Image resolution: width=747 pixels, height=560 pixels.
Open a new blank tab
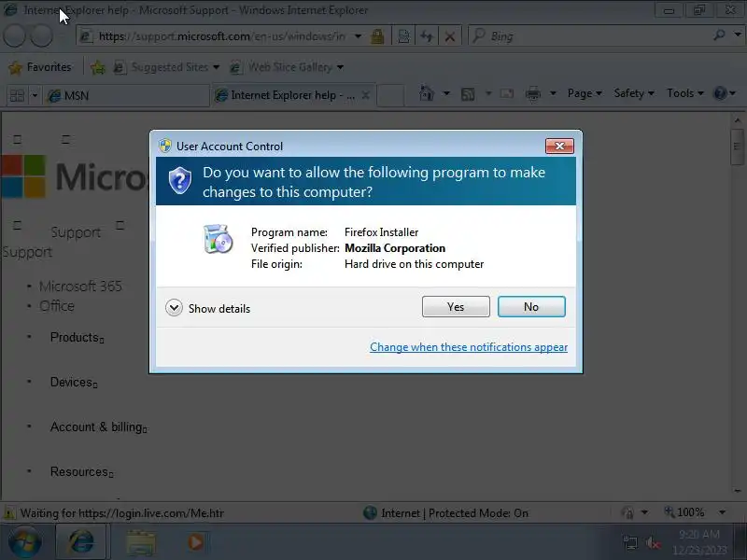pyautogui.click(x=390, y=95)
